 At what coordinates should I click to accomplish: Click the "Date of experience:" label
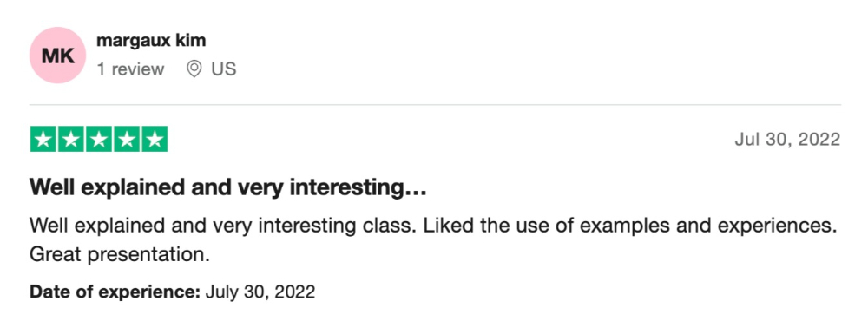pyautogui.click(x=115, y=292)
